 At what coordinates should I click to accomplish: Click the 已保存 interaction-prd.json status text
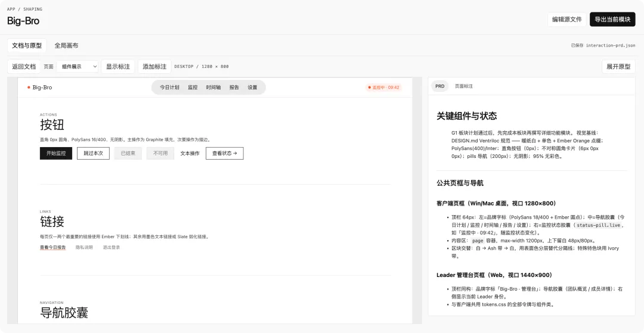603,45
